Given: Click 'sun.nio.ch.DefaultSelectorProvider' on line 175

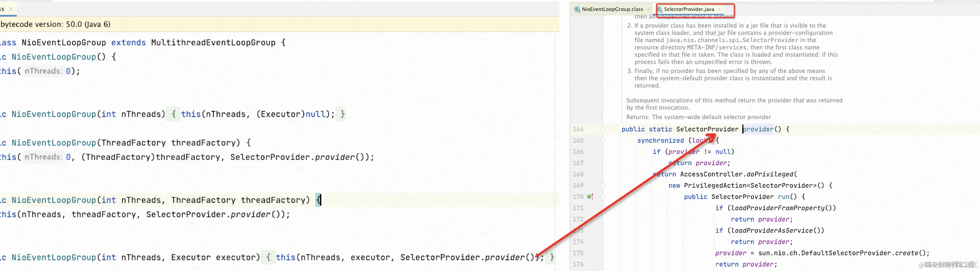Looking at the screenshot, I should tap(825, 253).
